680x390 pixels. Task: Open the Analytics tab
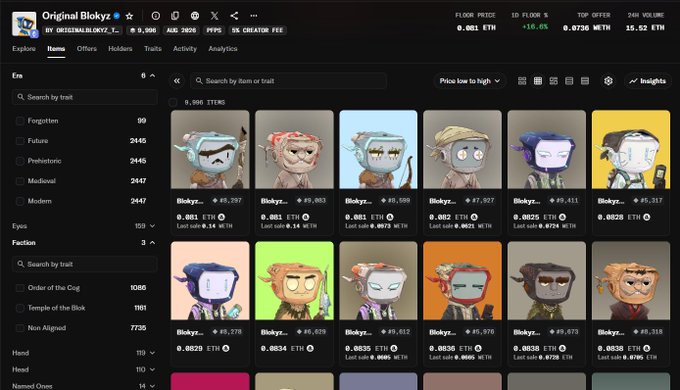coord(222,49)
